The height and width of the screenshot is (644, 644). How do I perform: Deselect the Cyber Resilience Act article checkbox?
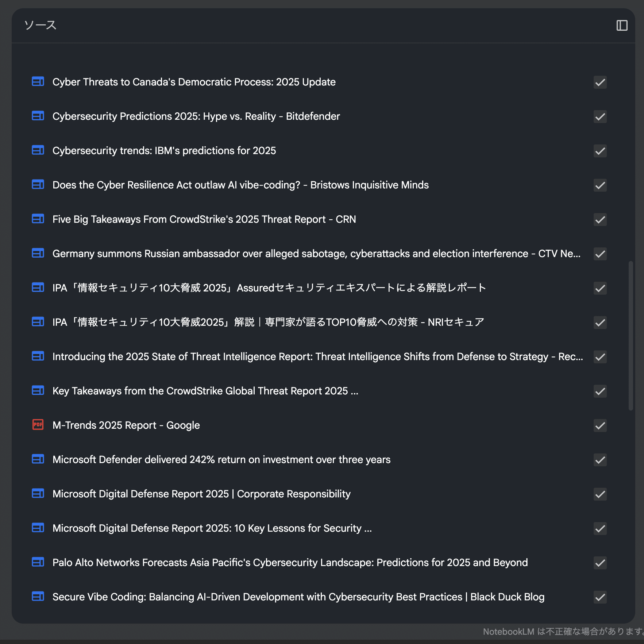pyautogui.click(x=599, y=186)
